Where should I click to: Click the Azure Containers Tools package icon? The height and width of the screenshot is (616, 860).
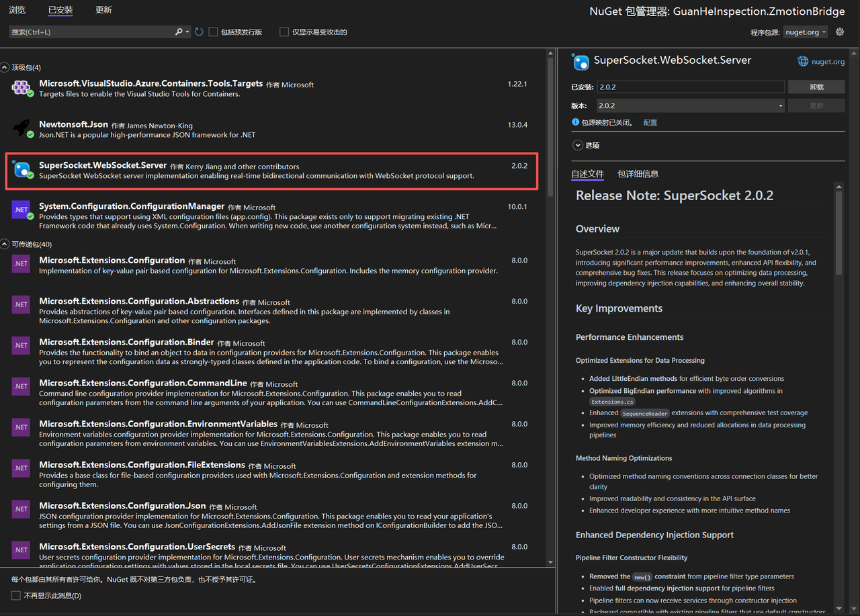pos(21,87)
